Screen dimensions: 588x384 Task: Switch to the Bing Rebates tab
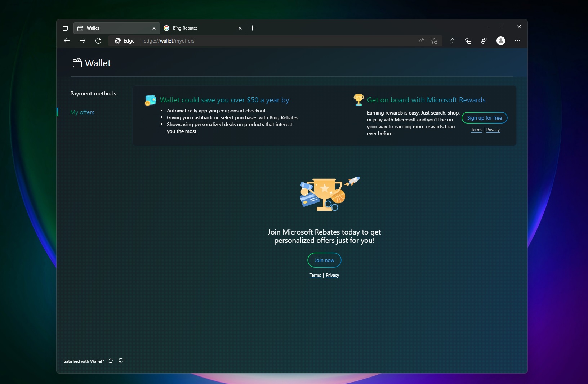tap(202, 28)
